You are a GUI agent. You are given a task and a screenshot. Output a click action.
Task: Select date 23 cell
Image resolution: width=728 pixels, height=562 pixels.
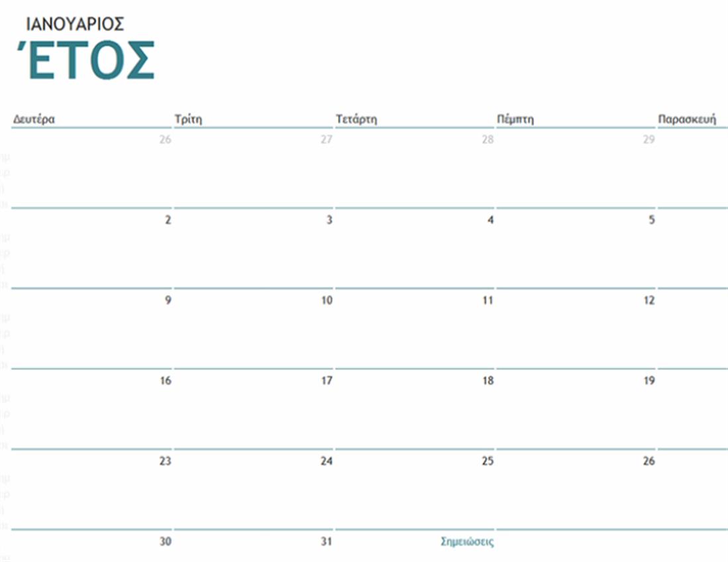166,461
